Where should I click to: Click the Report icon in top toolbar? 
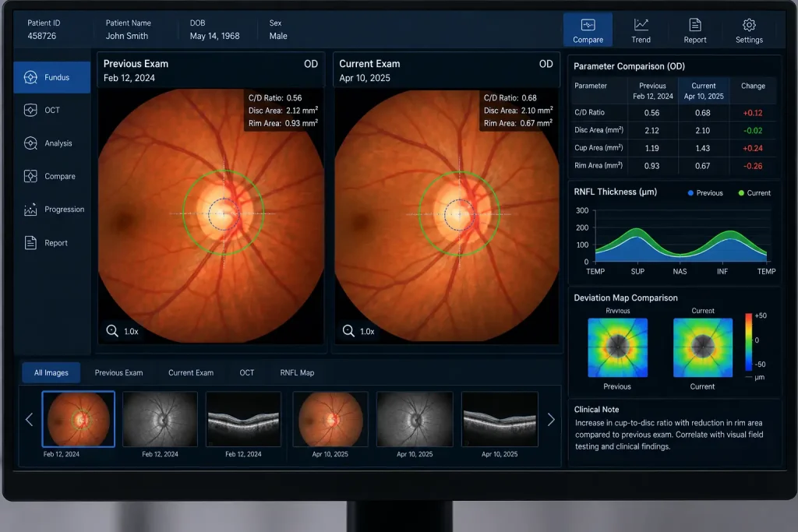pyautogui.click(x=694, y=24)
